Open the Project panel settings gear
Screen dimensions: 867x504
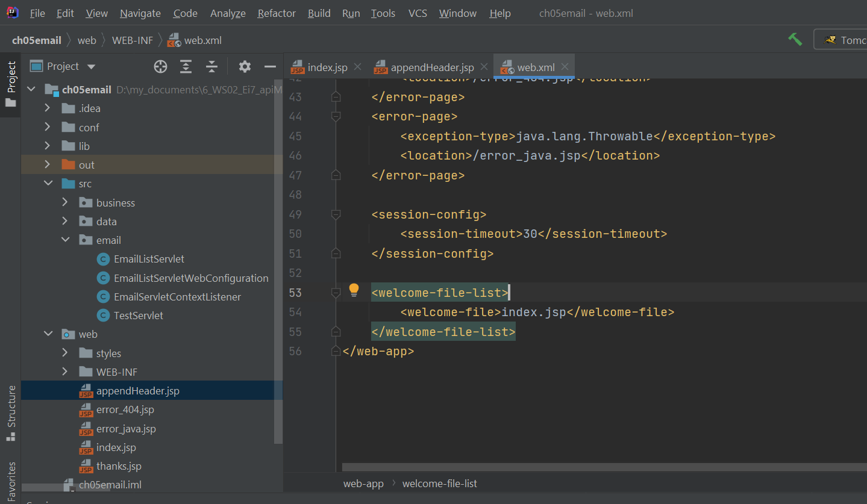coord(245,66)
